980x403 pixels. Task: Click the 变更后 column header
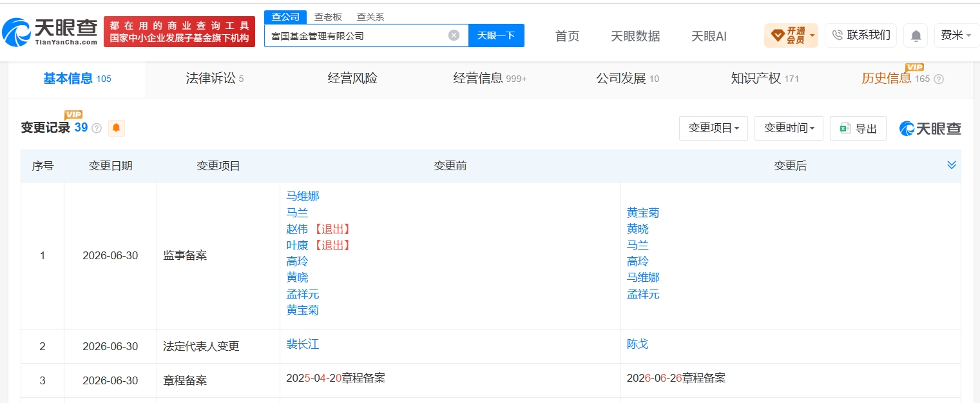(790, 166)
